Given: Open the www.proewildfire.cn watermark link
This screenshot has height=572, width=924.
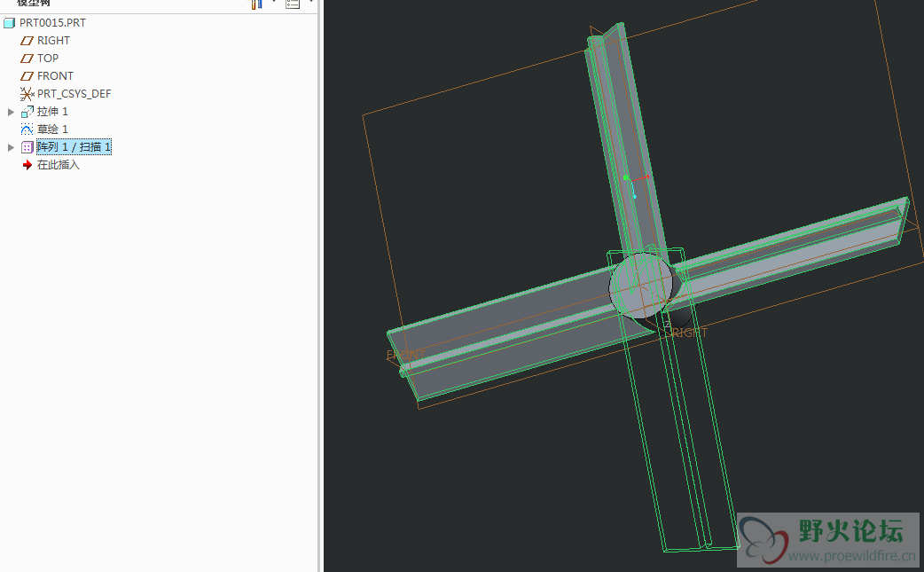Looking at the screenshot, I should (x=851, y=556).
